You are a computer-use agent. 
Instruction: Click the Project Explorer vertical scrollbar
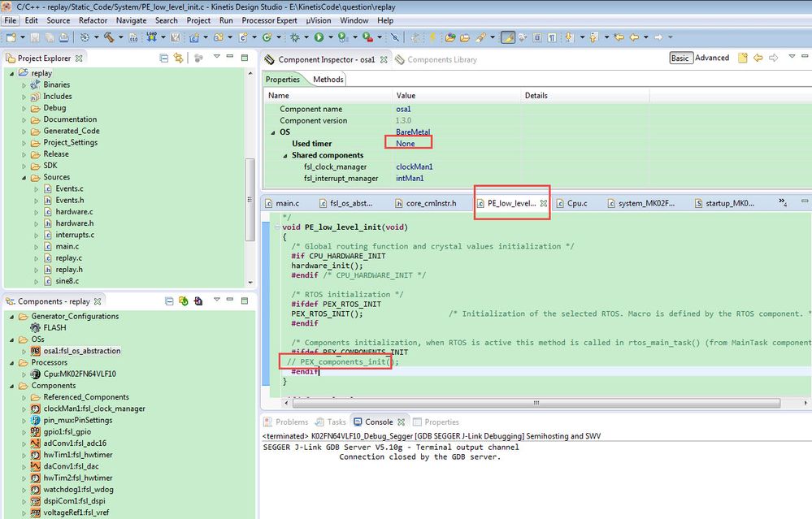point(250,199)
